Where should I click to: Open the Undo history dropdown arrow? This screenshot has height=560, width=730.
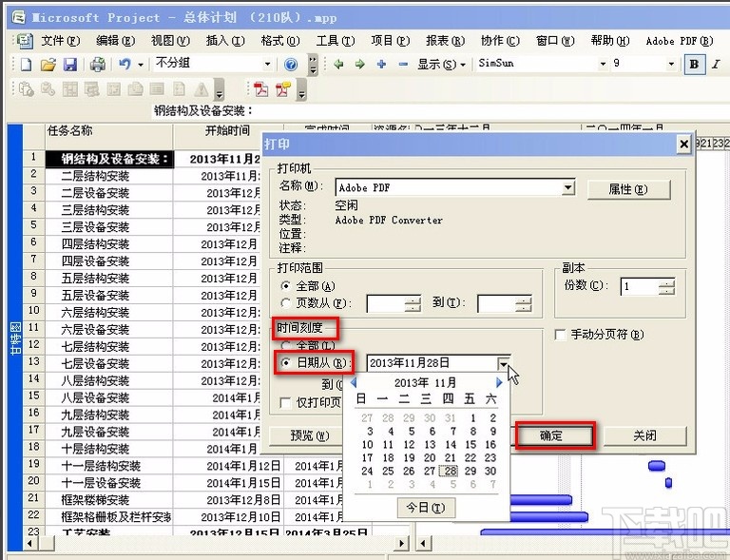tap(141, 65)
